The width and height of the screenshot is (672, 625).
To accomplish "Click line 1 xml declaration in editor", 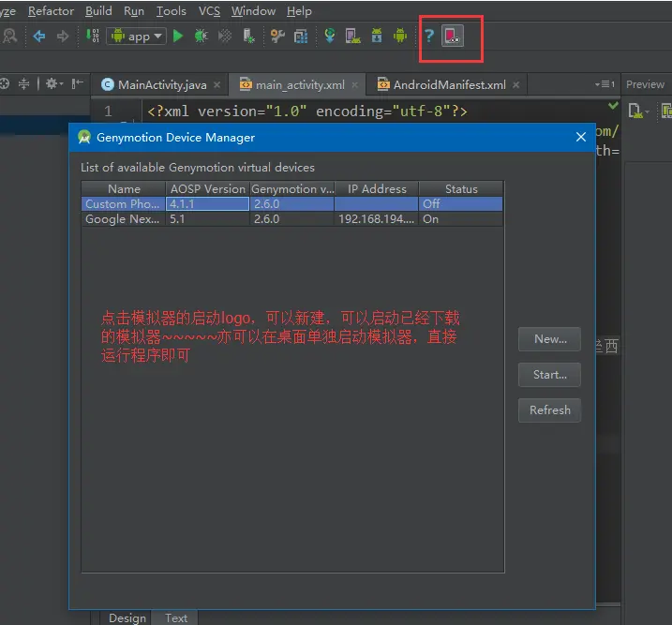I will tap(306, 112).
